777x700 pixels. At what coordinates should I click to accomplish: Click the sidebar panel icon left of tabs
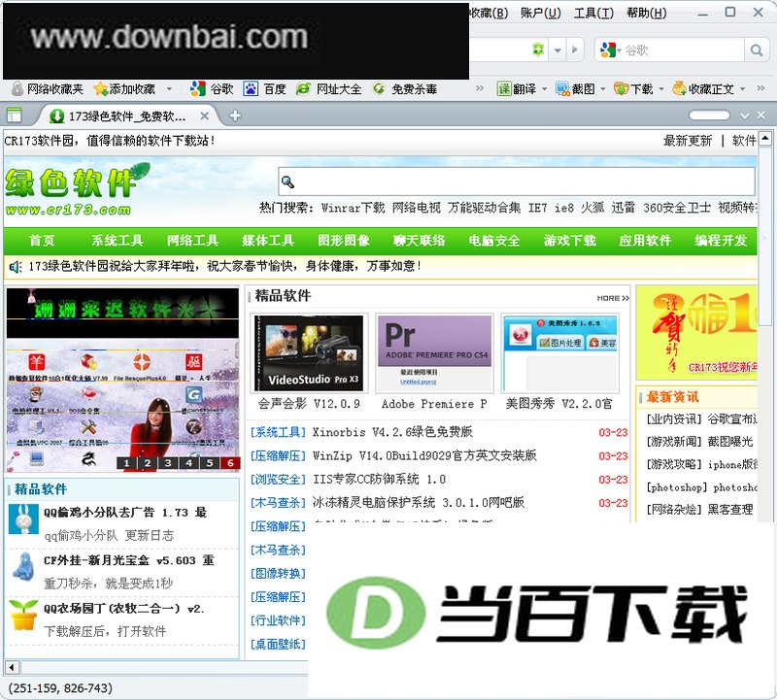[14, 116]
